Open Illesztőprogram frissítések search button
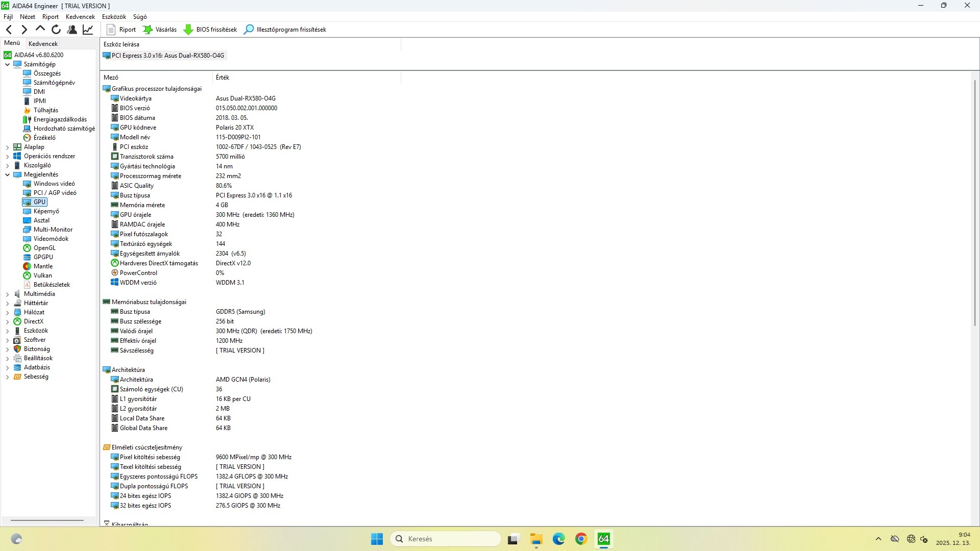 [285, 30]
